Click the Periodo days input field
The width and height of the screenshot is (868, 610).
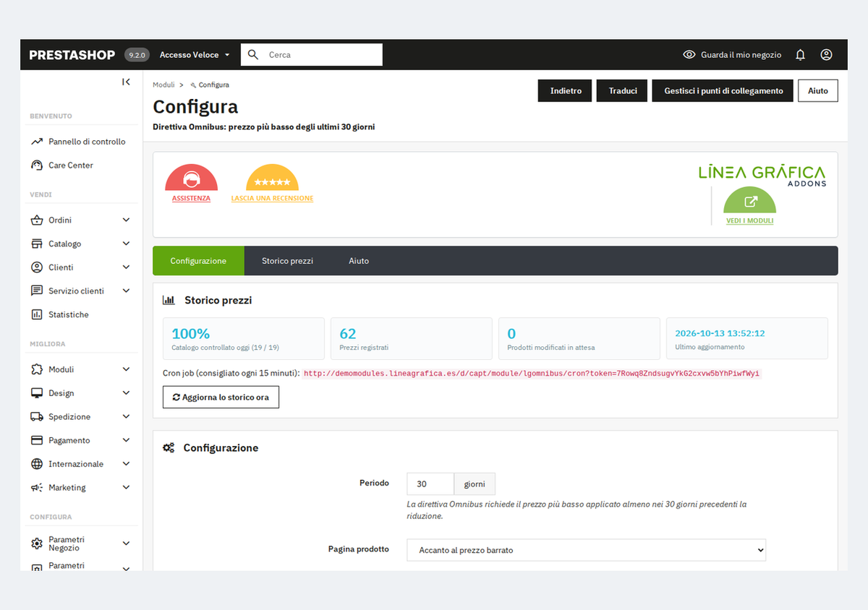coord(430,484)
